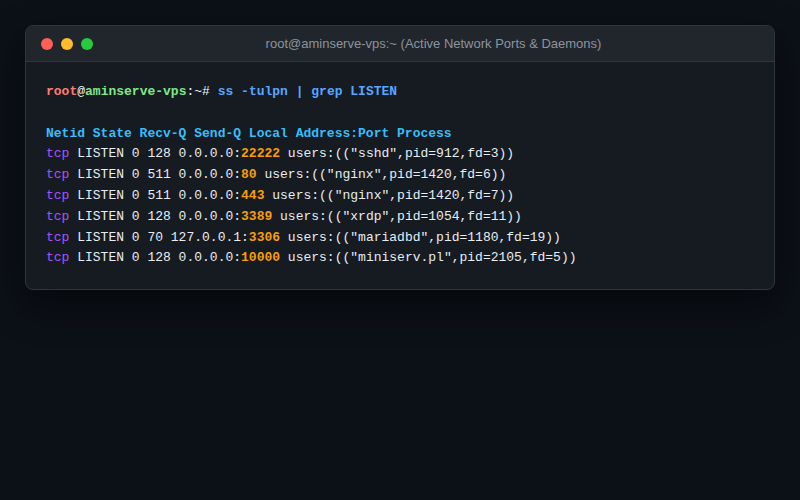The image size is (800, 500).
Task: Click the 127.0.0.1 address in mariadbd row
Action: [x=208, y=237]
